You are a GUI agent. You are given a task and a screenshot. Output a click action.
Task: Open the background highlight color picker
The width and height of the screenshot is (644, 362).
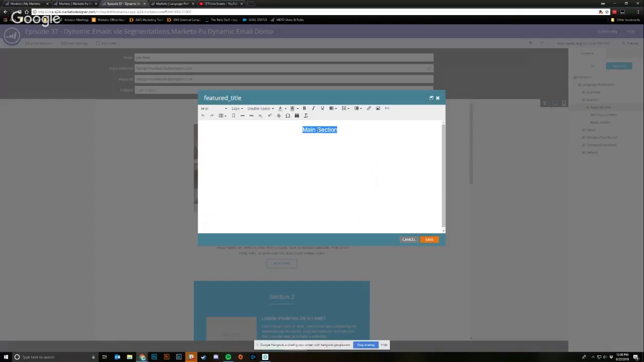coord(294,108)
